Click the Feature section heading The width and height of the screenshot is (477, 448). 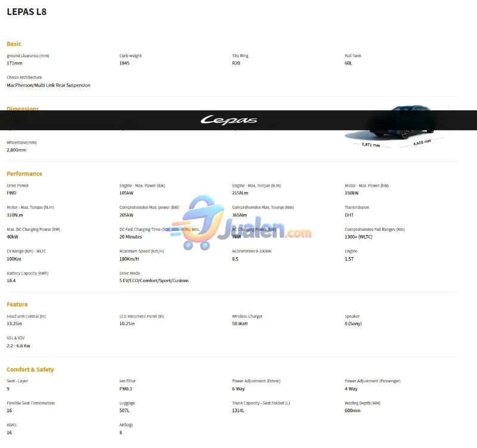(x=17, y=304)
